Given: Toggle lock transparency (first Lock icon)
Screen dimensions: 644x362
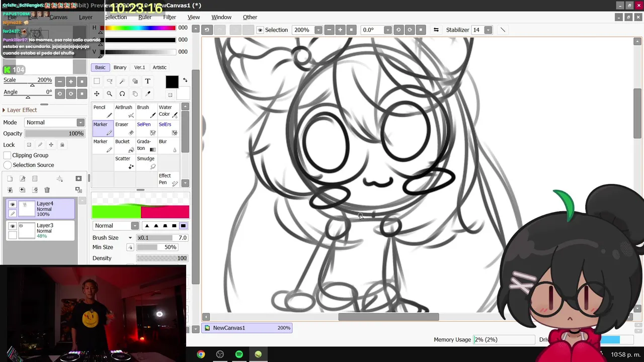Looking at the screenshot, I should click(x=29, y=145).
